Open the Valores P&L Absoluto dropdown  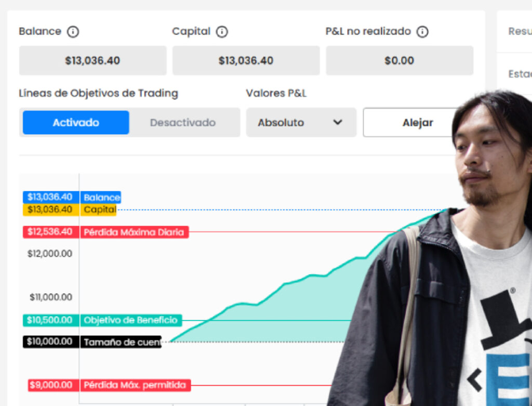[300, 123]
